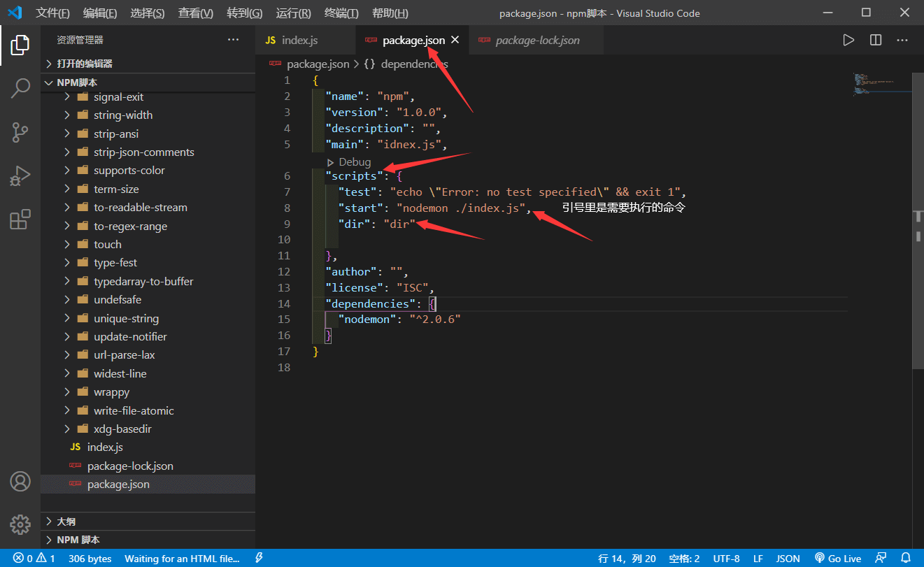Open the Search view in activity bar

[20, 88]
